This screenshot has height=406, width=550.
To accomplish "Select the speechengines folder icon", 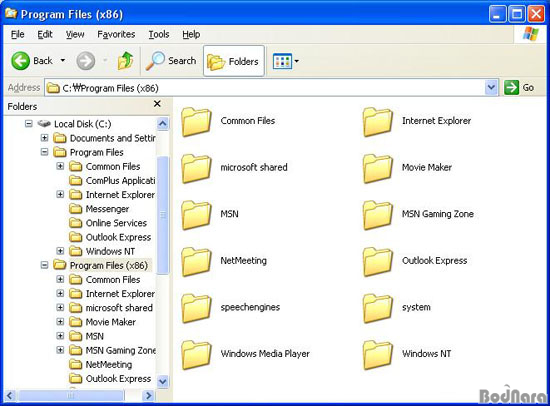I will [196, 308].
